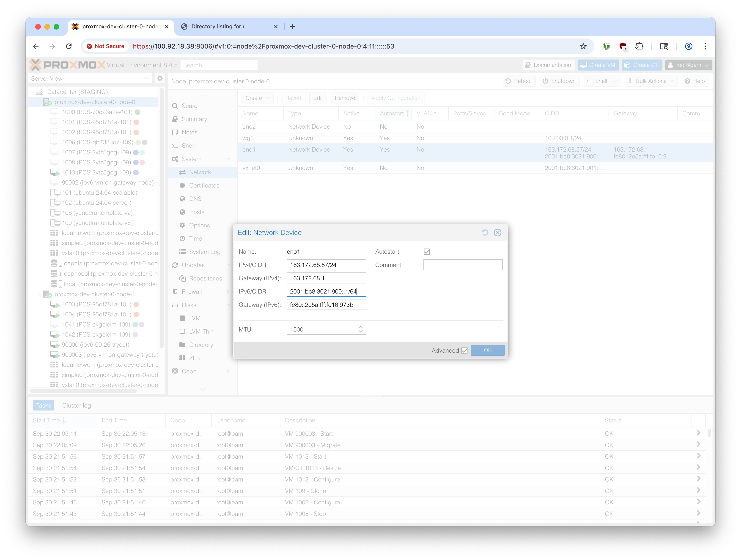
Task: Open browser extensions puzzle icon
Action: (x=639, y=46)
